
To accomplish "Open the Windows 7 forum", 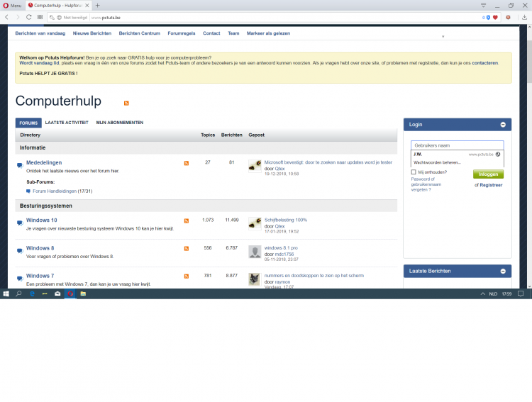I will coord(40,276).
